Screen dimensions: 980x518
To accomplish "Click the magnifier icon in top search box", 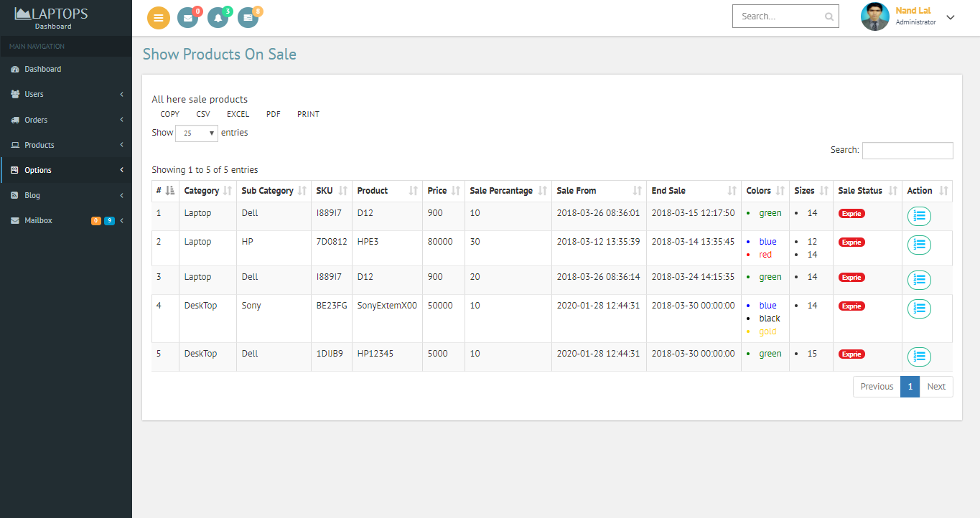I will [829, 17].
